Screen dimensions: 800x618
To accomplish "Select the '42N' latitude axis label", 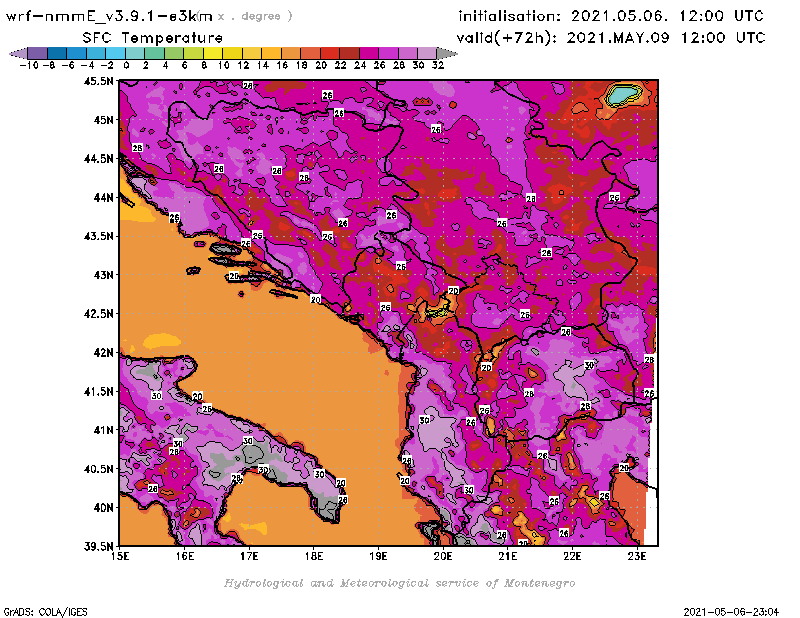I will click(103, 353).
